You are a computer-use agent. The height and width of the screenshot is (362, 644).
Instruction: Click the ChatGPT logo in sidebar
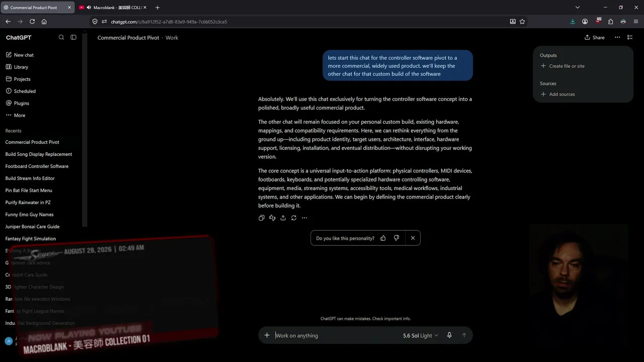point(19,38)
